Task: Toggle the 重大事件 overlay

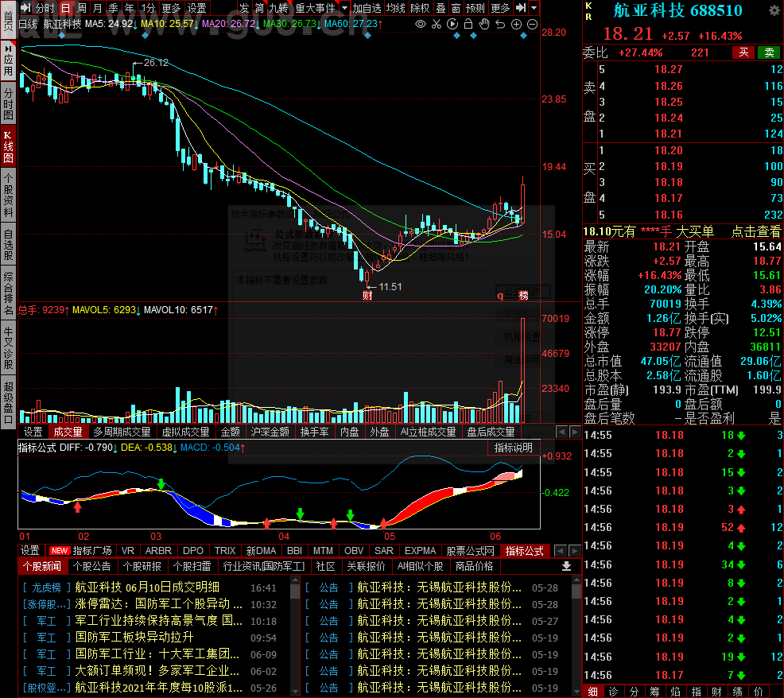Action: (315, 8)
